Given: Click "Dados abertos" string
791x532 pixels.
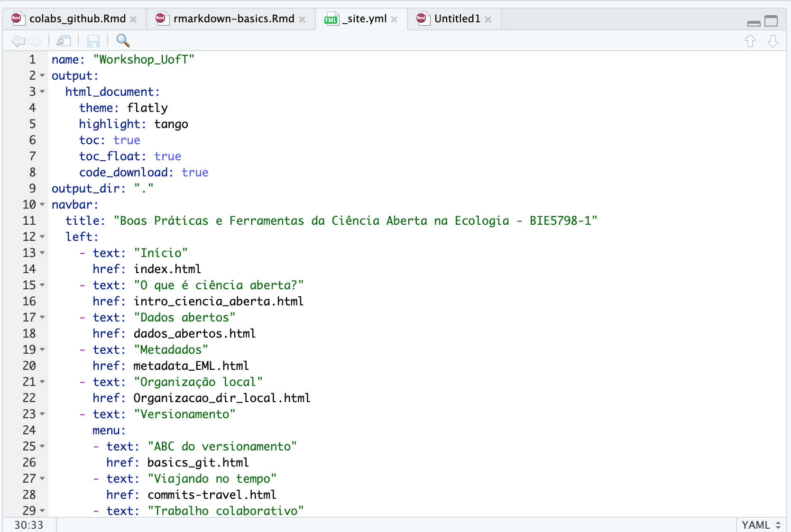Looking at the screenshot, I should click(184, 318).
